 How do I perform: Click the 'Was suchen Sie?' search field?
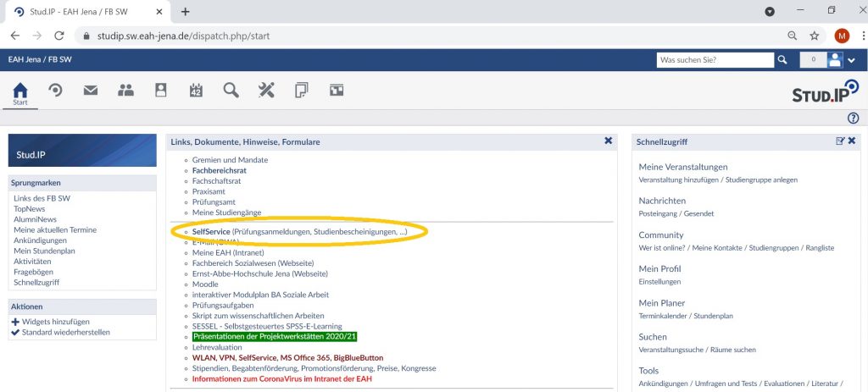coord(715,60)
